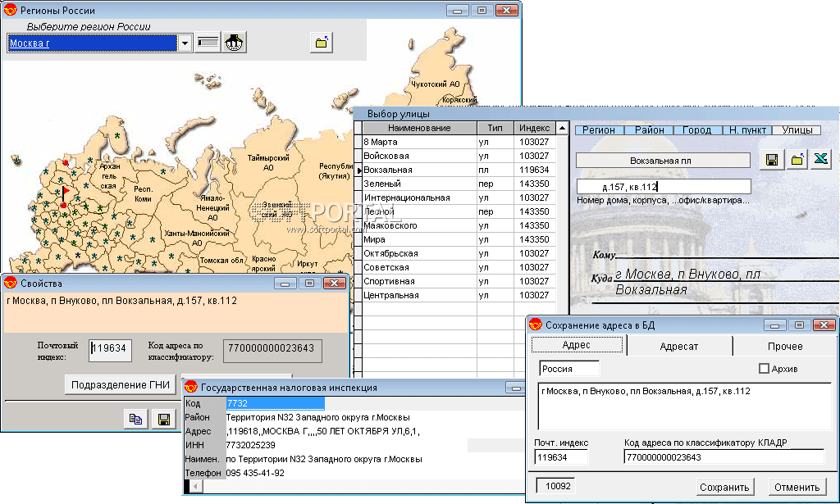Click the floppy disk save icon near Вокзальная пл

coord(772,161)
